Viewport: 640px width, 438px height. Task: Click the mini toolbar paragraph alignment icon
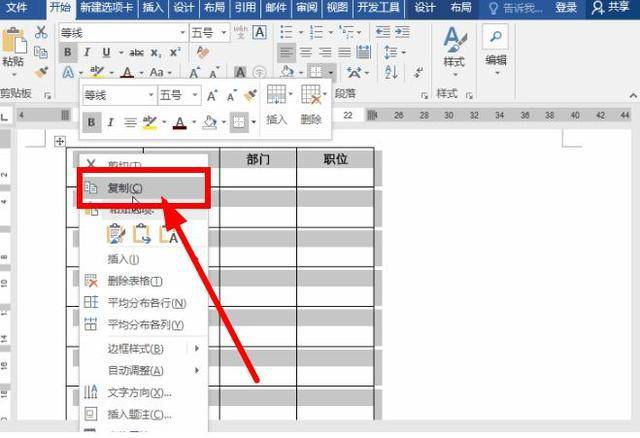click(x=130, y=122)
